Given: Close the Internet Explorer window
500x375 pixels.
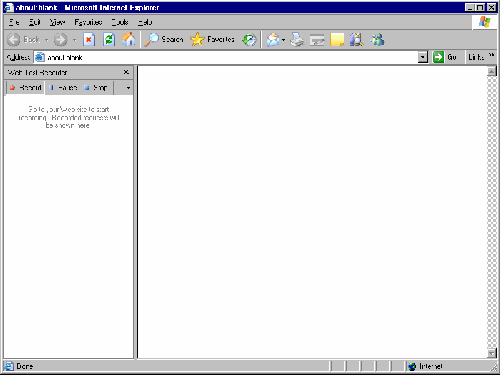Looking at the screenshot, I should [x=491, y=7].
